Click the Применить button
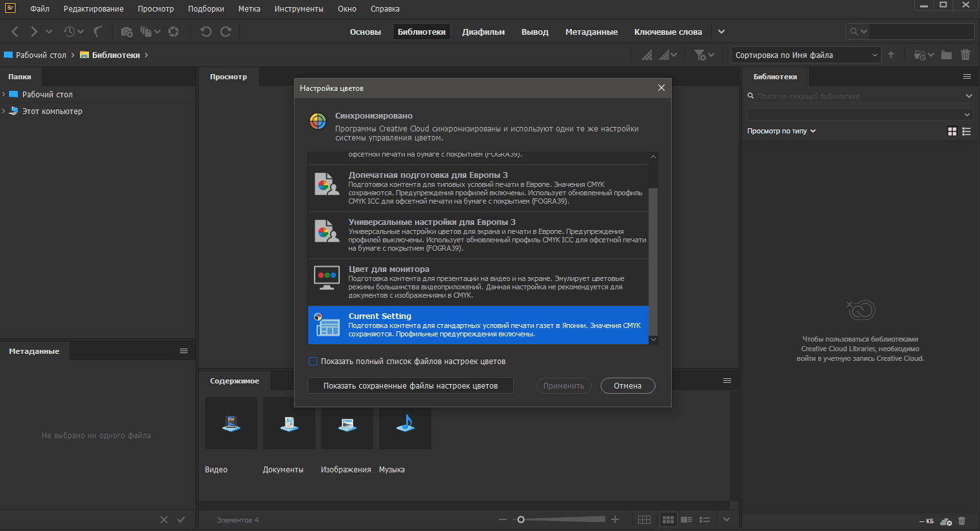 point(563,386)
